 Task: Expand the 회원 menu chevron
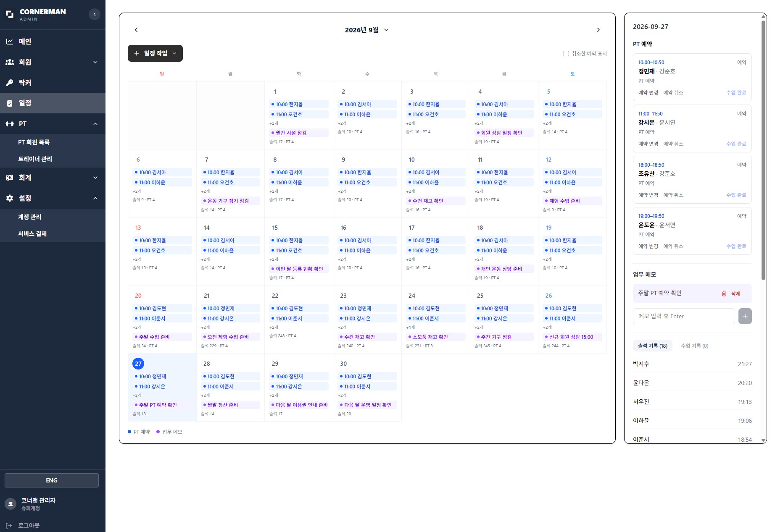(95, 62)
